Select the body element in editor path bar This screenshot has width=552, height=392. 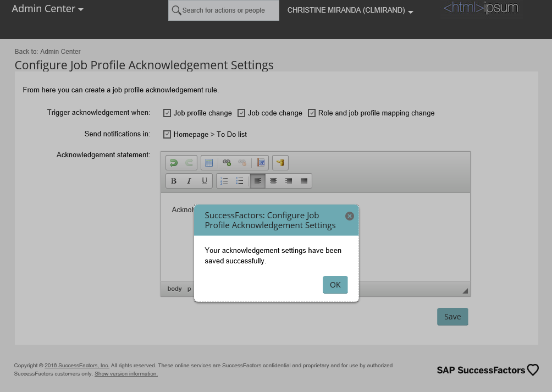click(175, 289)
